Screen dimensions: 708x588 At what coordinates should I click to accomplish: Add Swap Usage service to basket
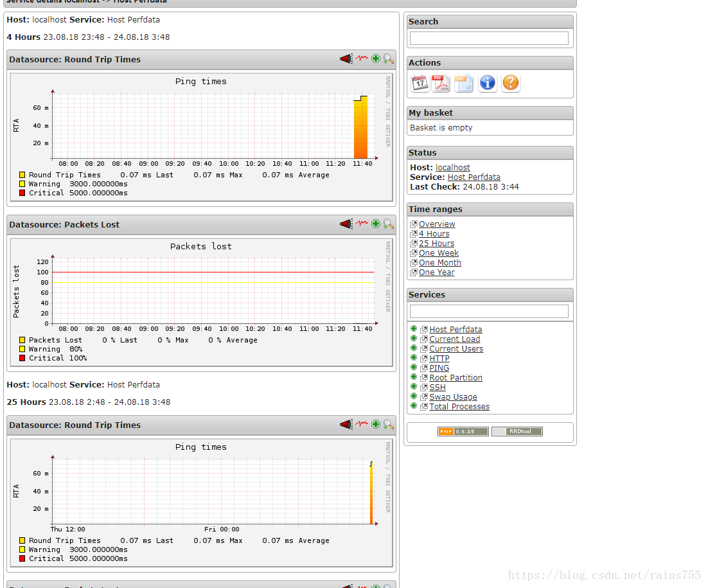click(x=414, y=396)
